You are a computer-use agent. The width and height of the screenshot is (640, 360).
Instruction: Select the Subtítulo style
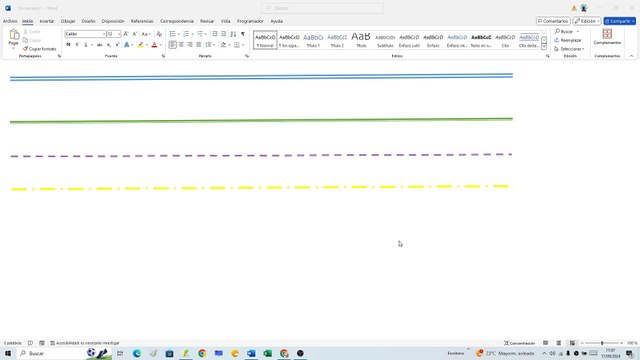coord(385,40)
